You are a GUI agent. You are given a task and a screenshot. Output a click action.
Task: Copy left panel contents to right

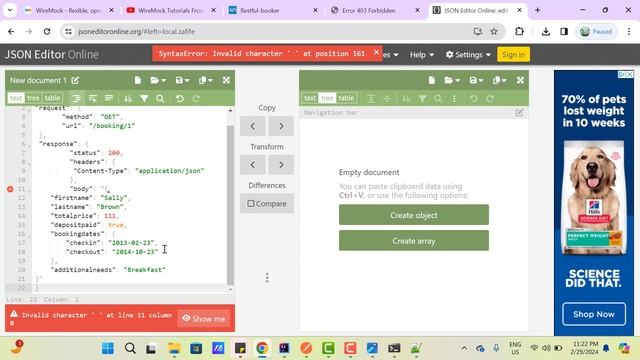[281, 126]
